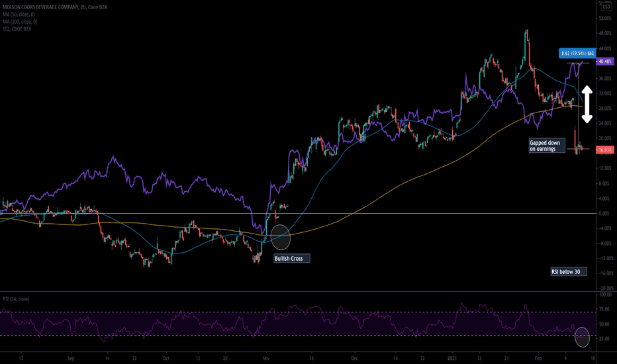Click the Nov label on time axis
The width and height of the screenshot is (617, 364).
pyautogui.click(x=266, y=359)
